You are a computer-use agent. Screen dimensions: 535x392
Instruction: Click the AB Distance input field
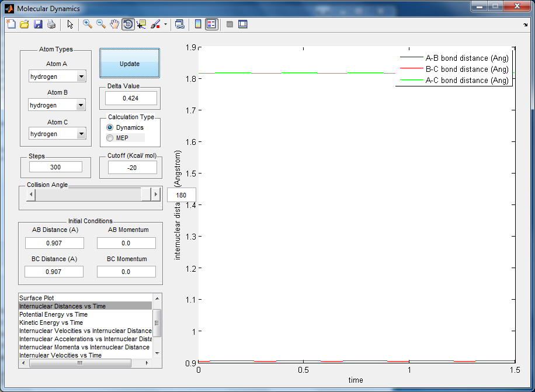point(54,243)
